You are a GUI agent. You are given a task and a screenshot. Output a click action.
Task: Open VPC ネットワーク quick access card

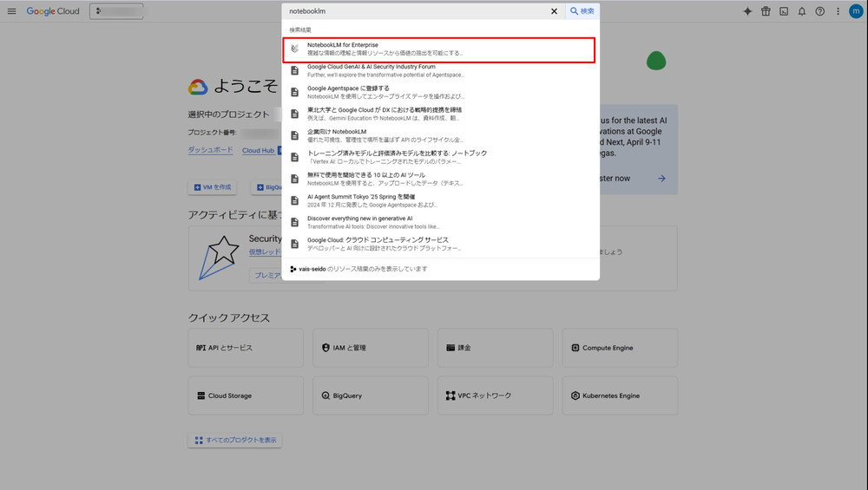coord(496,396)
